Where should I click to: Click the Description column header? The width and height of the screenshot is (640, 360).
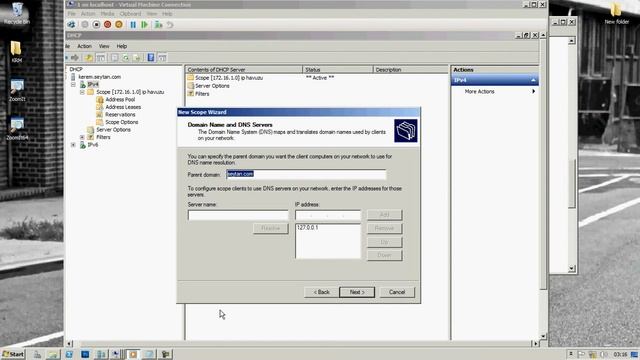[x=411, y=70]
